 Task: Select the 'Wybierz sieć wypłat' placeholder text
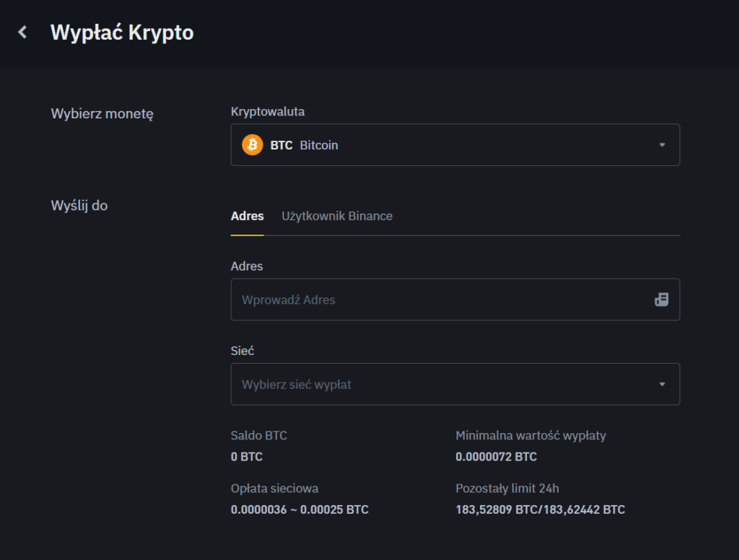[297, 385]
